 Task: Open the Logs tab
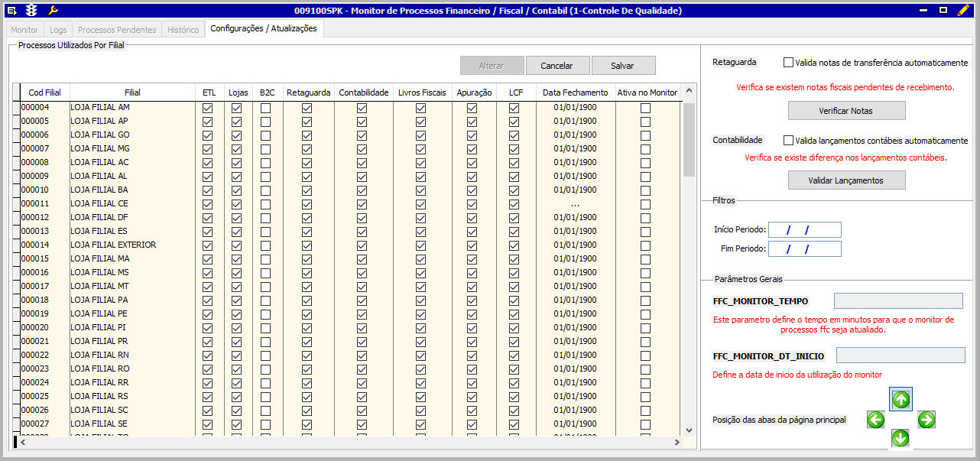pyautogui.click(x=58, y=30)
